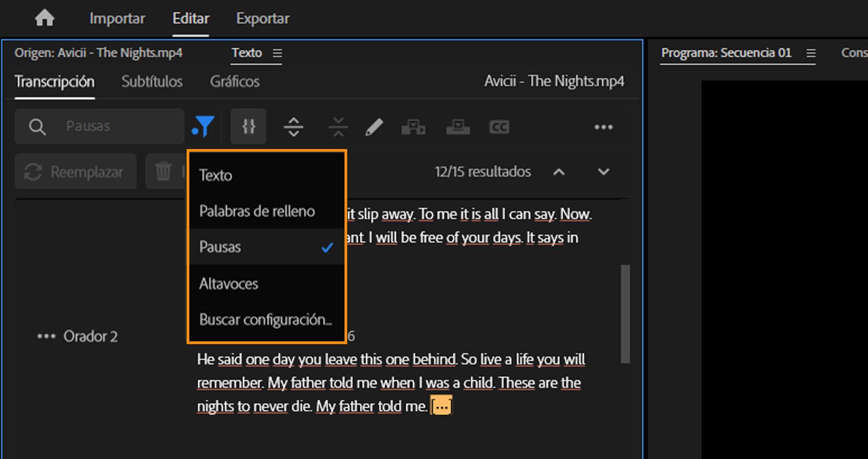Click the word 'behind.' in the transcript
The width and height of the screenshot is (868, 459).
click(435, 359)
